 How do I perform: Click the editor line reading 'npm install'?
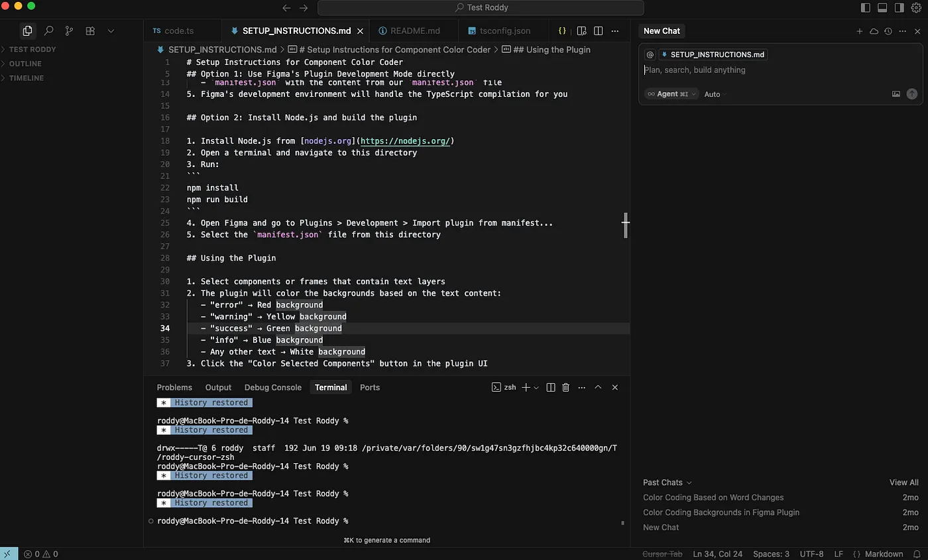[x=213, y=188]
